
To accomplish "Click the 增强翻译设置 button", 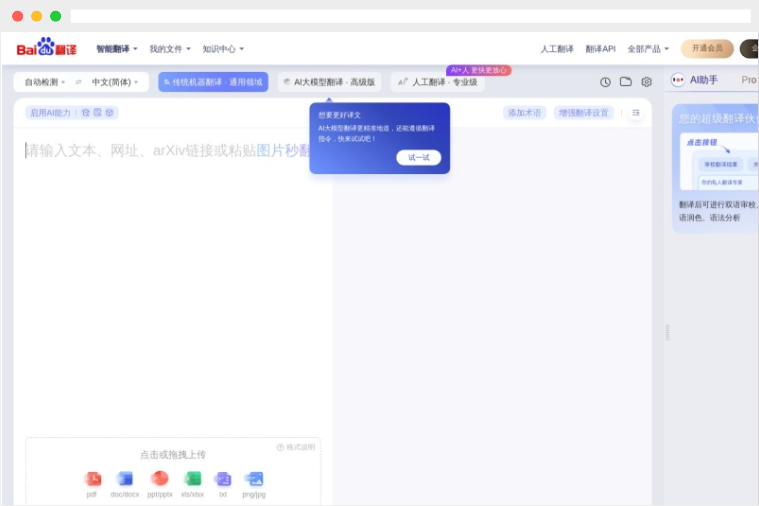I will pos(583,113).
